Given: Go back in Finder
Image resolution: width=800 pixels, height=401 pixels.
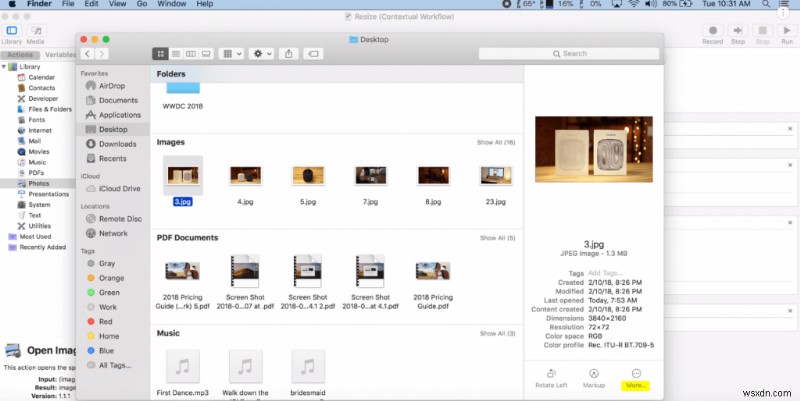Looking at the screenshot, I should [88, 54].
